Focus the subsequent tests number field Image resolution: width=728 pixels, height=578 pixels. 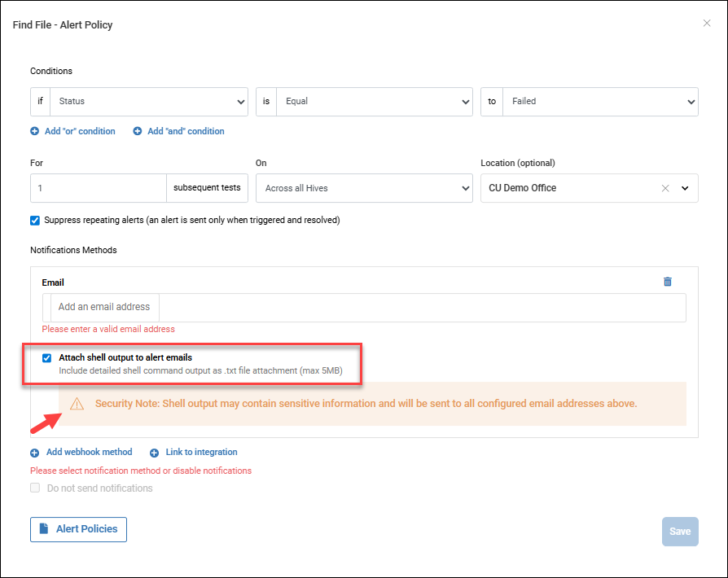pyautogui.click(x=99, y=188)
